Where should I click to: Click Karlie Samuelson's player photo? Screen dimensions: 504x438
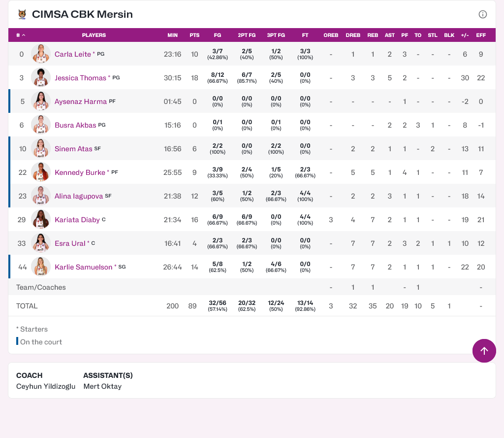(41, 267)
